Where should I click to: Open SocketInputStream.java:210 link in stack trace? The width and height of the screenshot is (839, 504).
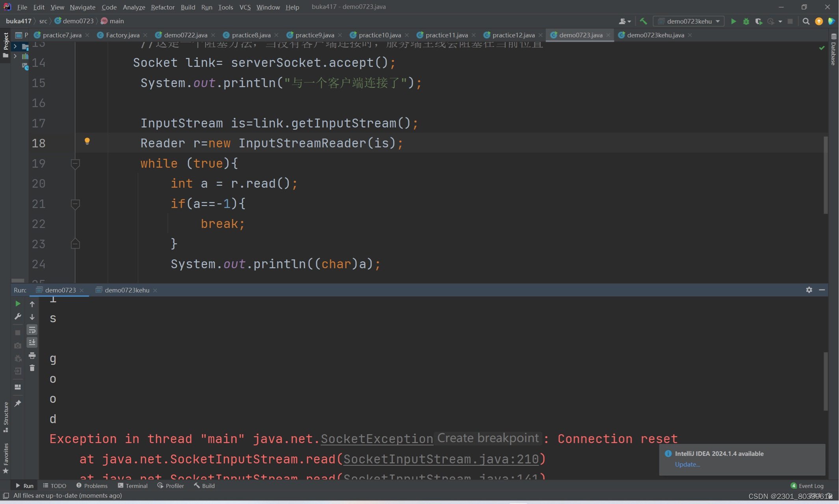tap(441, 459)
